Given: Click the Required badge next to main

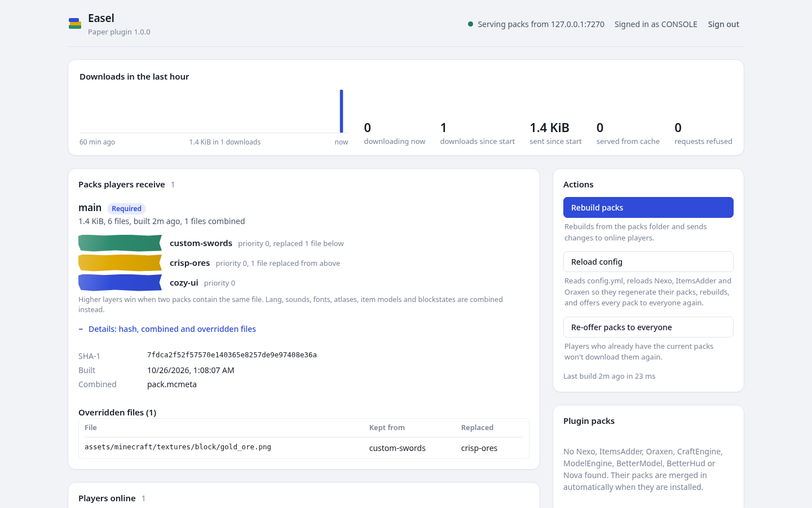Looking at the screenshot, I should (x=126, y=209).
